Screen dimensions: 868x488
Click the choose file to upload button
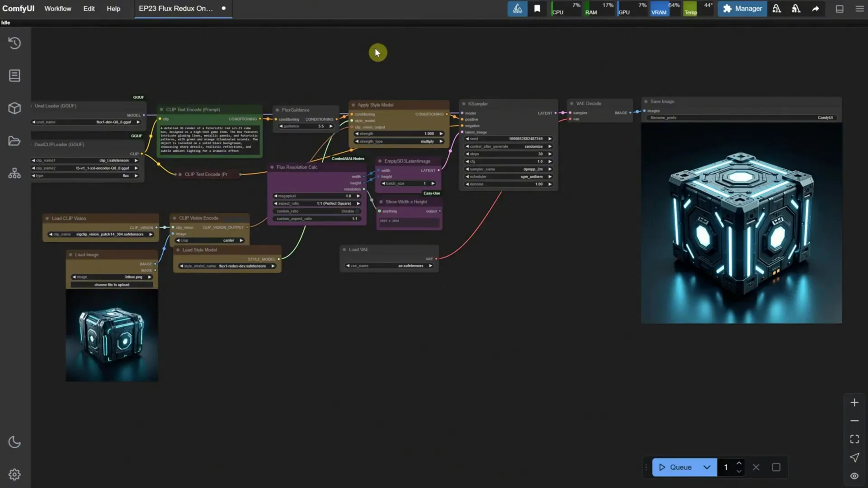(111, 285)
